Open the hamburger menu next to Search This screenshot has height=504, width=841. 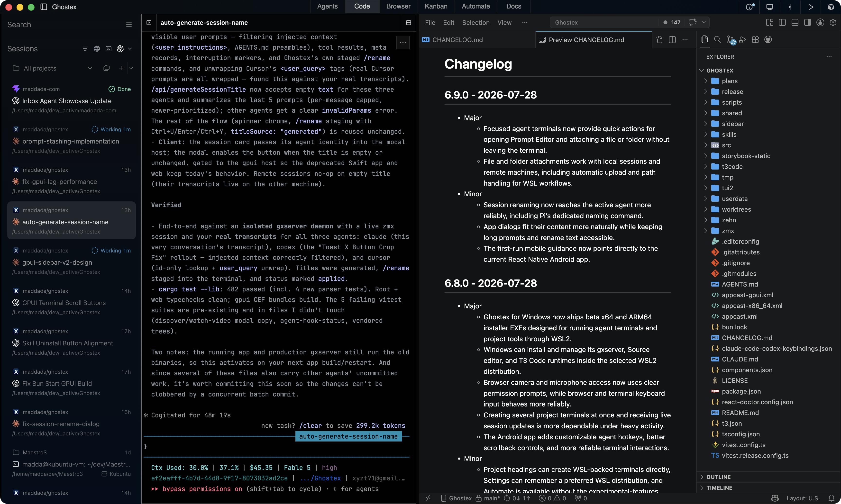[129, 25]
